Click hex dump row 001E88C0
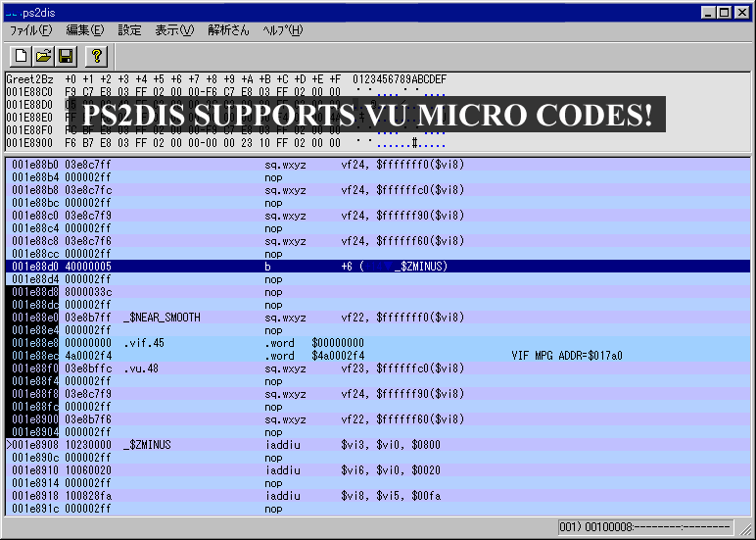756x540 pixels. (x=226, y=92)
